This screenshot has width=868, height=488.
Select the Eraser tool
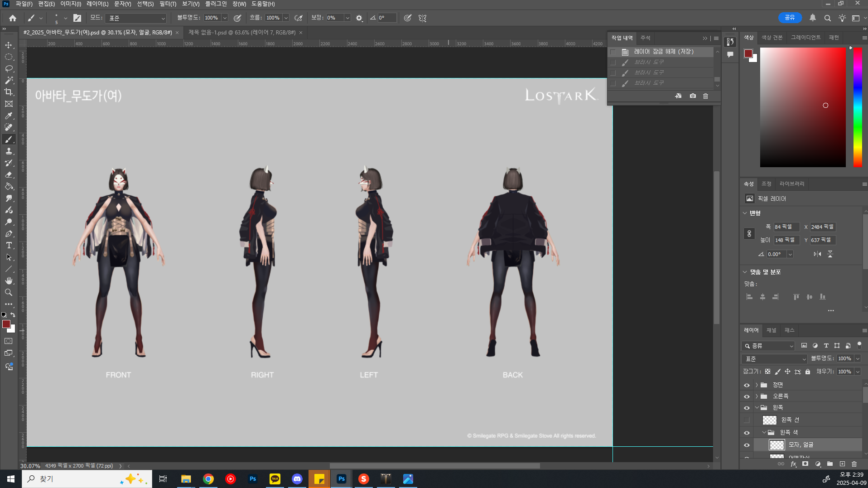[x=9, y=175]
